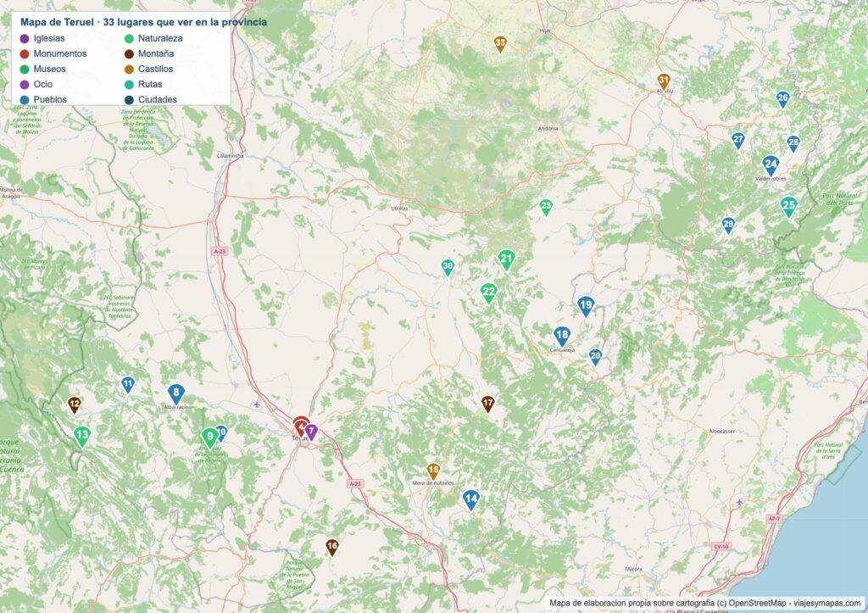Select green nature marker 13

pyautogui.click(x=82, y=437)
